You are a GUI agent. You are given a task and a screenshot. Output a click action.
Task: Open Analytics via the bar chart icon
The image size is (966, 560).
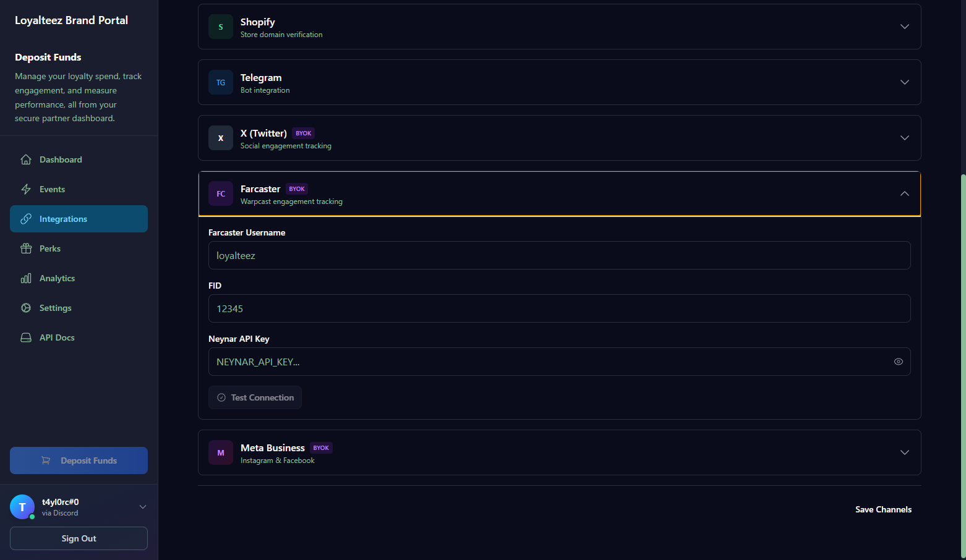pos(26,278)
